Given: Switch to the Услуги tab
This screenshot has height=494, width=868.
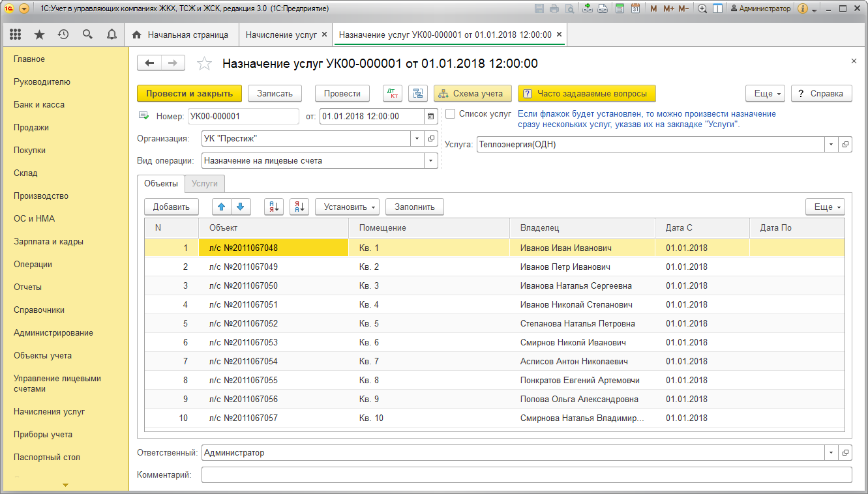Looking at the screenshot, I should (205, 184).
